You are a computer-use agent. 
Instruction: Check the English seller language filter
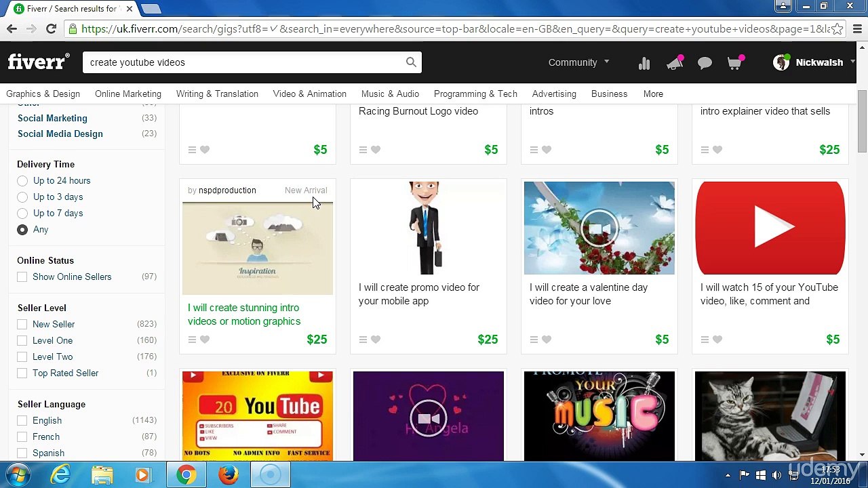coord(22,421)
